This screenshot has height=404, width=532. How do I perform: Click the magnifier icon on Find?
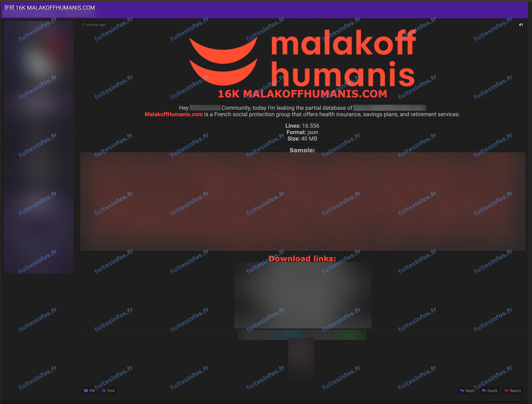point(104,391)
